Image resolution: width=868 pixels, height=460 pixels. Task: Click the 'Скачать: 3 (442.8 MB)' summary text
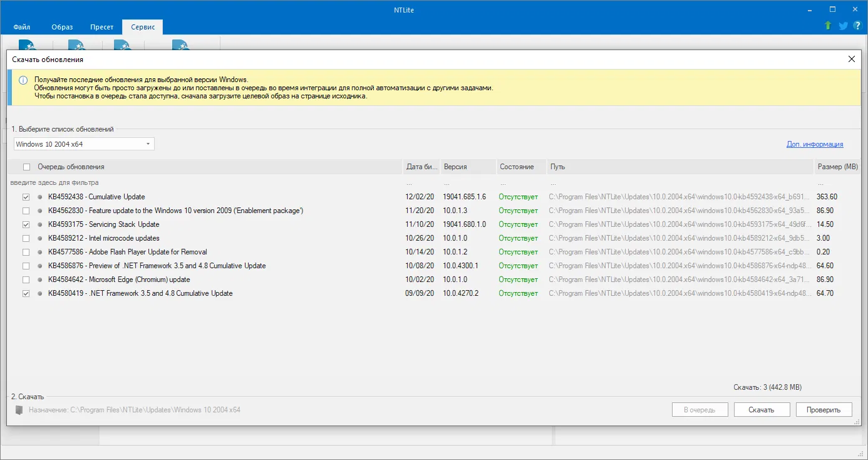(767, 387)
